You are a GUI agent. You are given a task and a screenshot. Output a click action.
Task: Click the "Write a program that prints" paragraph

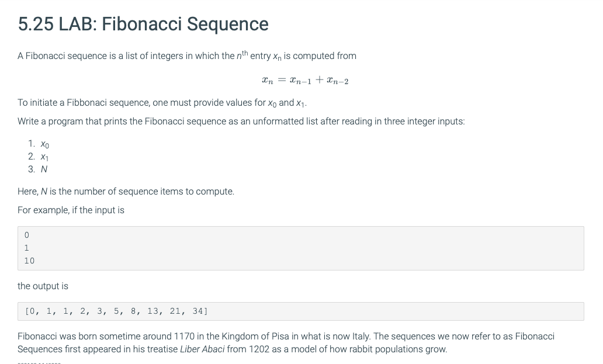pyautogui.click(x=241, y=122)
